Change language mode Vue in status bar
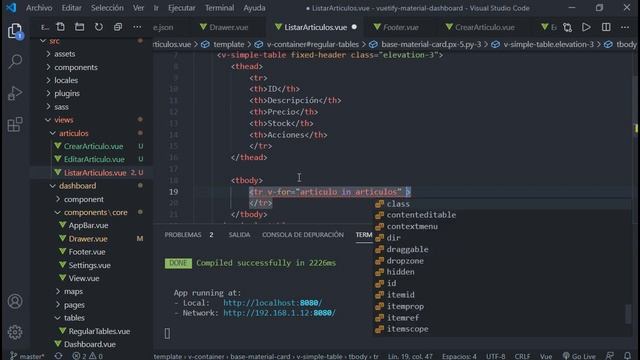 click(x=546, y=356)
